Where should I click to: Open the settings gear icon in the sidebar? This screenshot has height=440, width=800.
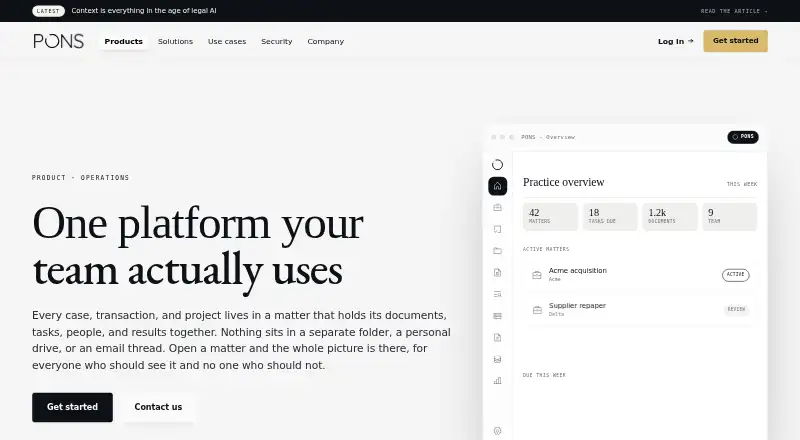(497, 431)
